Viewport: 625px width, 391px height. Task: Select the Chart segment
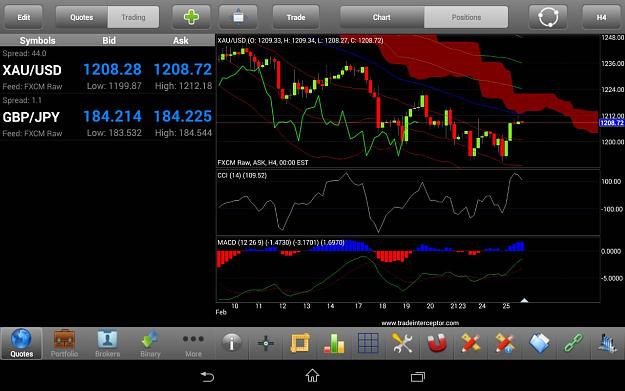[x=382, y=17]
